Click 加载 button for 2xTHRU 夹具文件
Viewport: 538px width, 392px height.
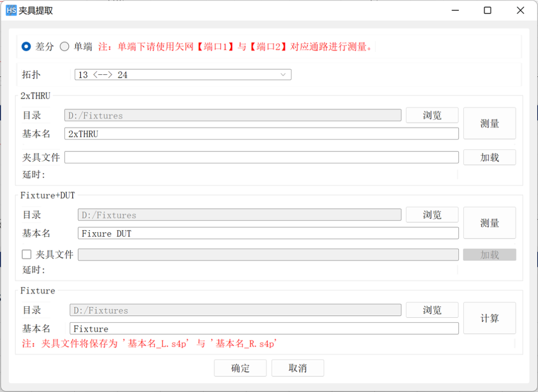[489, 157]
